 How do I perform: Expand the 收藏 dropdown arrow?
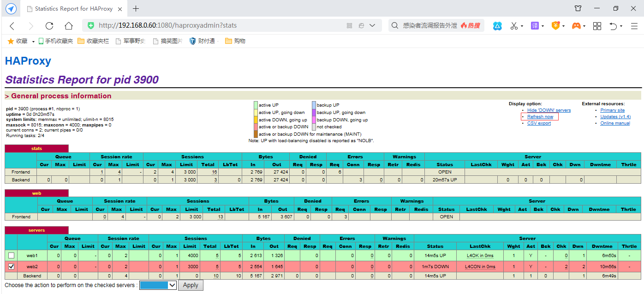33,42
